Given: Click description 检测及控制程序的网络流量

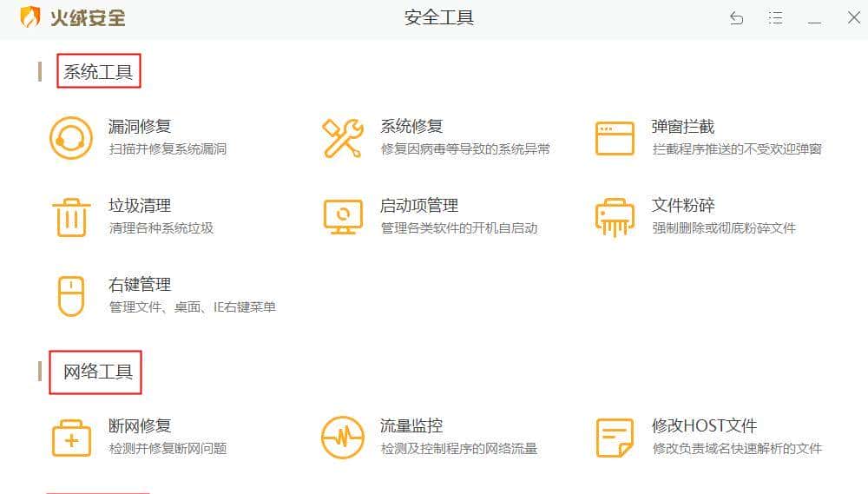Looking at the screenshot, I should pos(459,449).
